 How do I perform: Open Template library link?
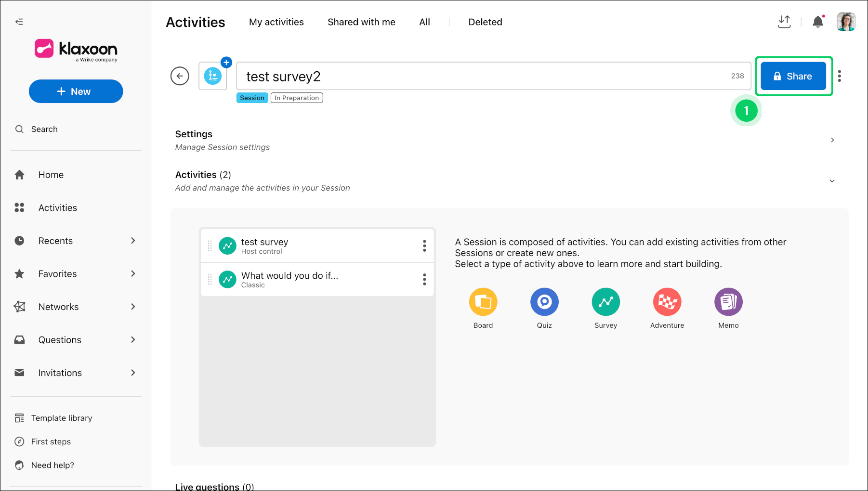pos(62,418)
